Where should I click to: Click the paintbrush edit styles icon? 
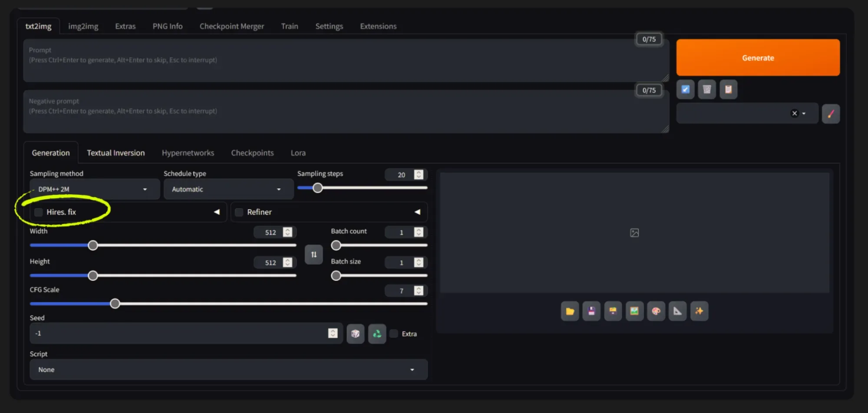pyautogui.click(x=831, y=114)
